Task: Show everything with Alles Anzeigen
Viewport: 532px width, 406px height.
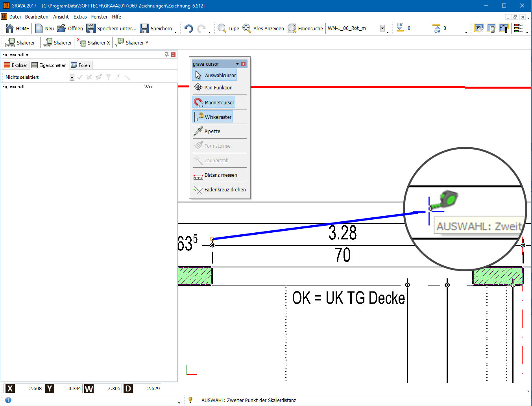Action: click(263, 28)
